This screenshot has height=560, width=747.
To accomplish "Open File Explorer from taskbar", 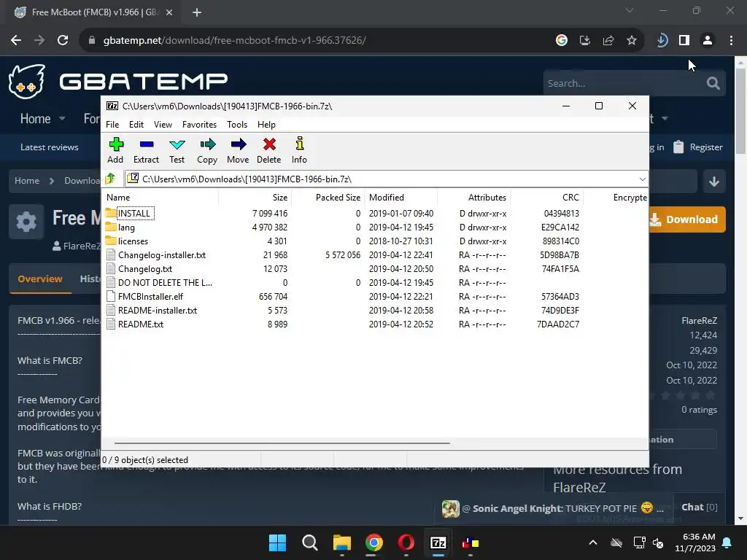I will click(x=342, y=542).
